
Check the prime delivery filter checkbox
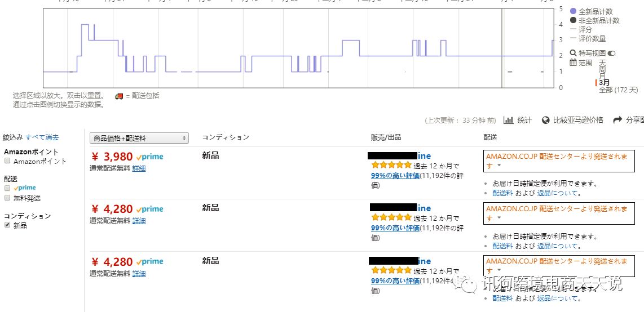[7, 188]
